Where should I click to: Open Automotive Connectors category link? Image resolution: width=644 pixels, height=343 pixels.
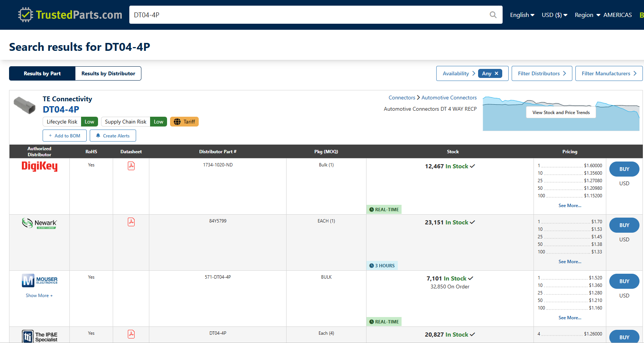(x=449, y=98)
